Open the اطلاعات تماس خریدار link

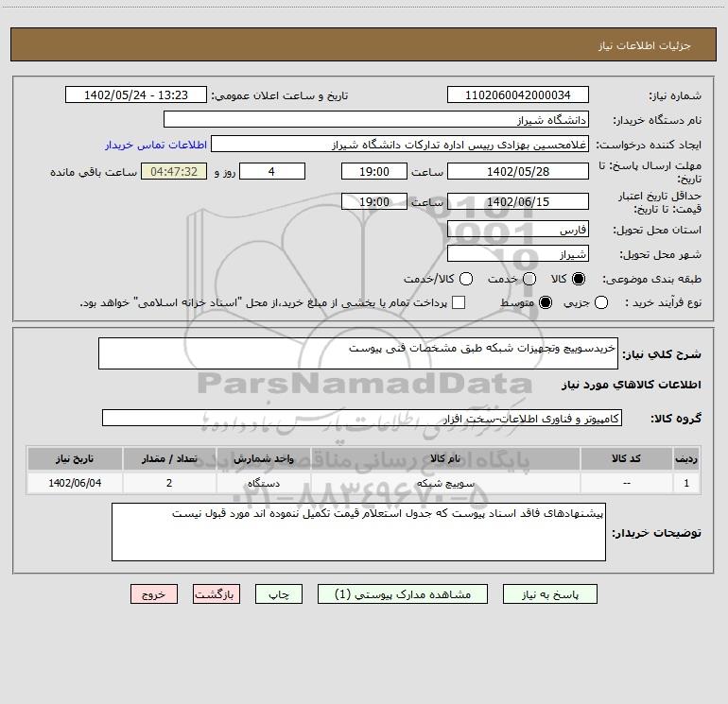(156, 145)
